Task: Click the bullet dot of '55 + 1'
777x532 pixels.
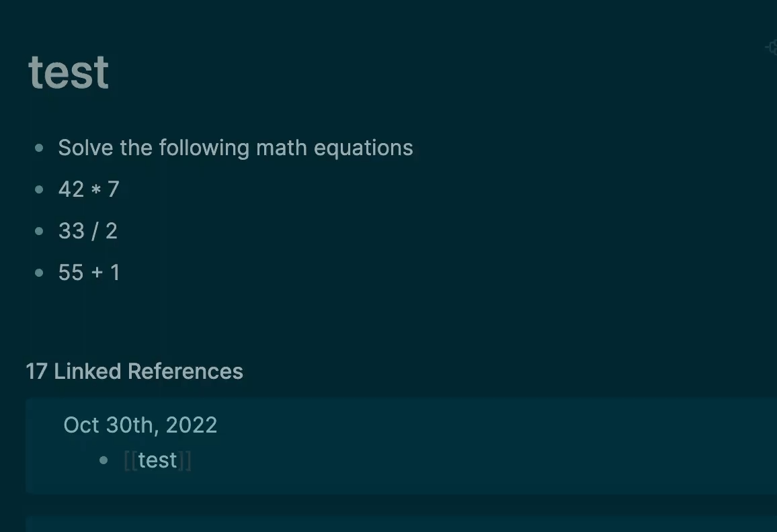Action: pyautogui.click(x=39, y=273)
